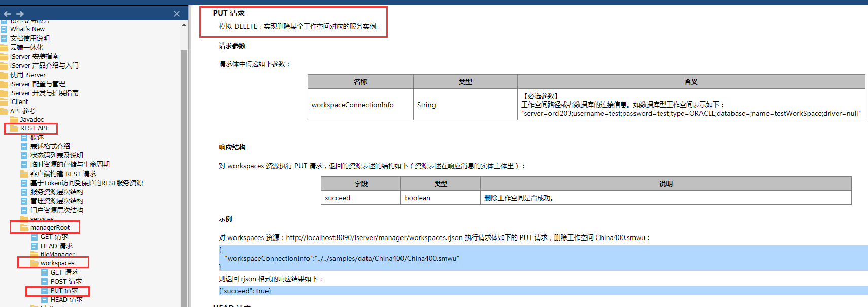This screenshot has height=307, width=868.
Task: Expand iServer 安装指南 folder
Action: click(34, 56)
